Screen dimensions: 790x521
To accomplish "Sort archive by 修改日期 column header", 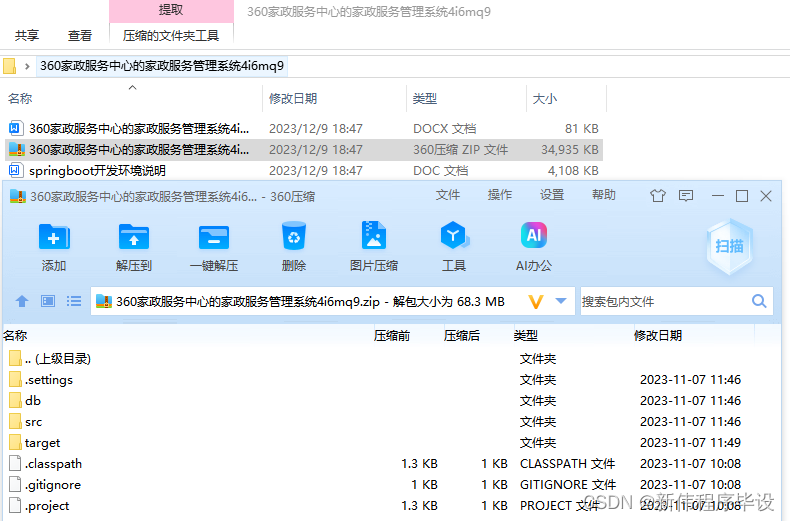I will 658,336.
